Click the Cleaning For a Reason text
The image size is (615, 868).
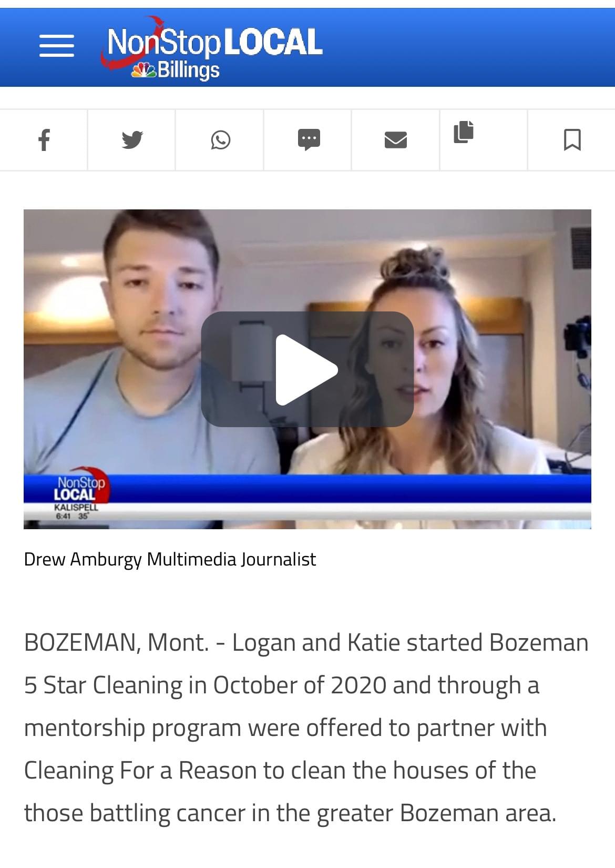[x=140, y=771]
